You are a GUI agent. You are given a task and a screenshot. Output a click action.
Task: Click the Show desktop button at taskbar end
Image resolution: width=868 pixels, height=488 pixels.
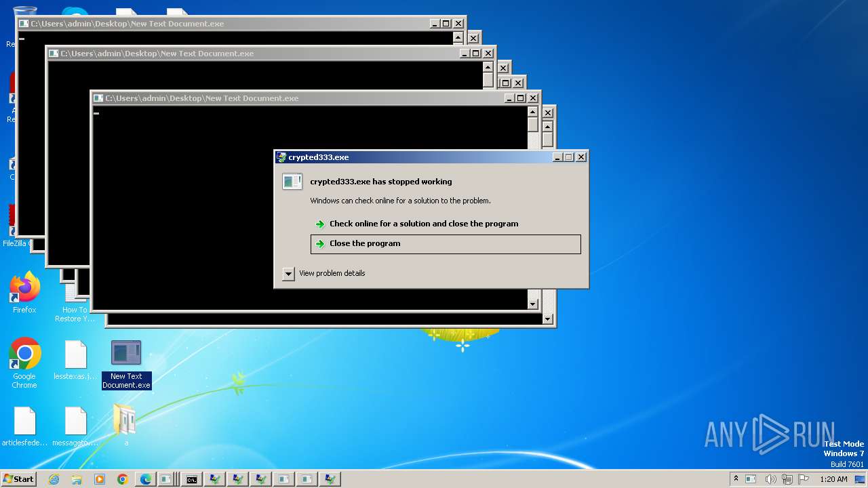(x=861, y=479)
